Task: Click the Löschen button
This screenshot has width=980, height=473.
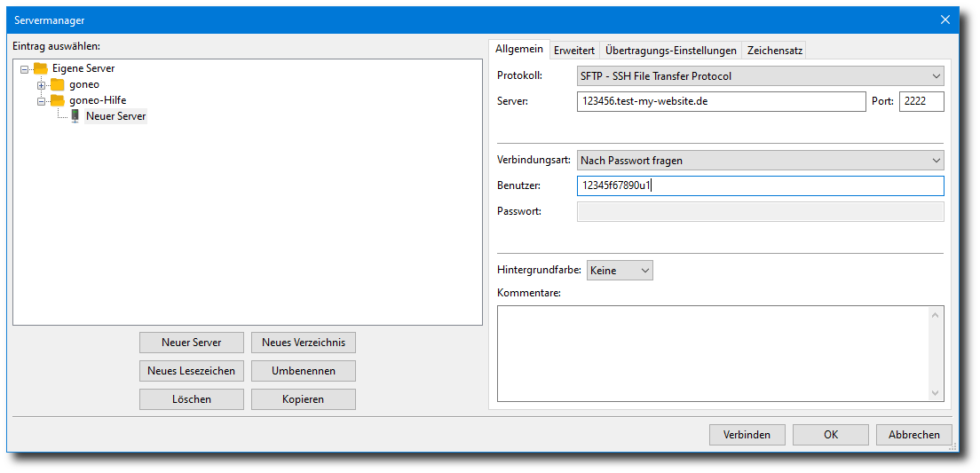Action: pyautogui.click(x=191, y=399)
